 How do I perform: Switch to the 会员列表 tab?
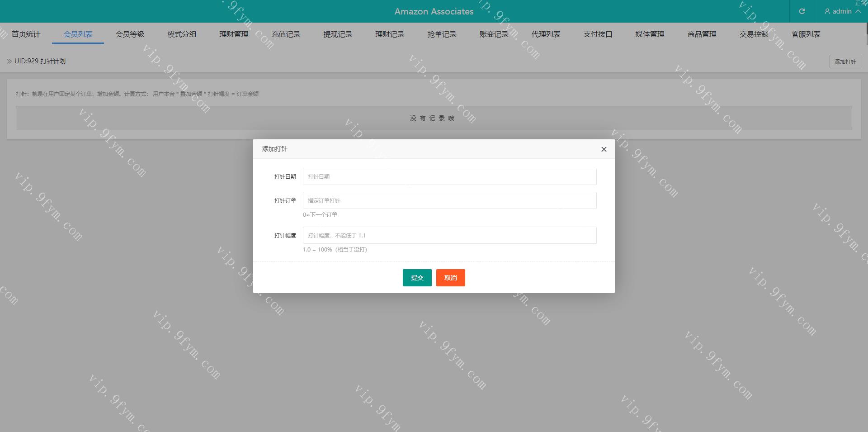click(x=78, y=34)
